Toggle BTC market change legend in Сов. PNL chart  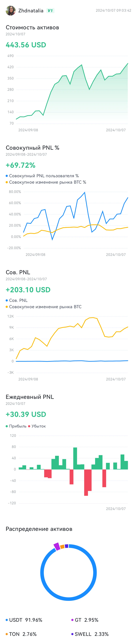point(44,307)
